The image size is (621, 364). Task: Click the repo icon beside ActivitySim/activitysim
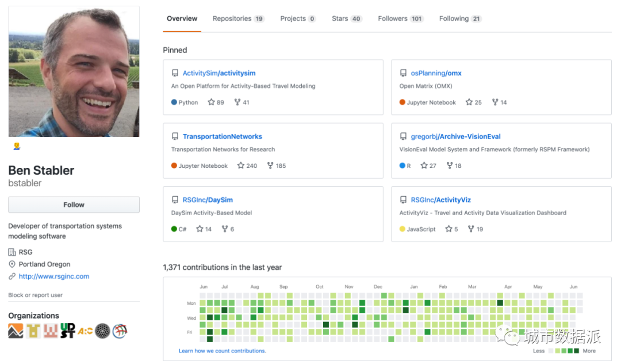pos(175,73)
